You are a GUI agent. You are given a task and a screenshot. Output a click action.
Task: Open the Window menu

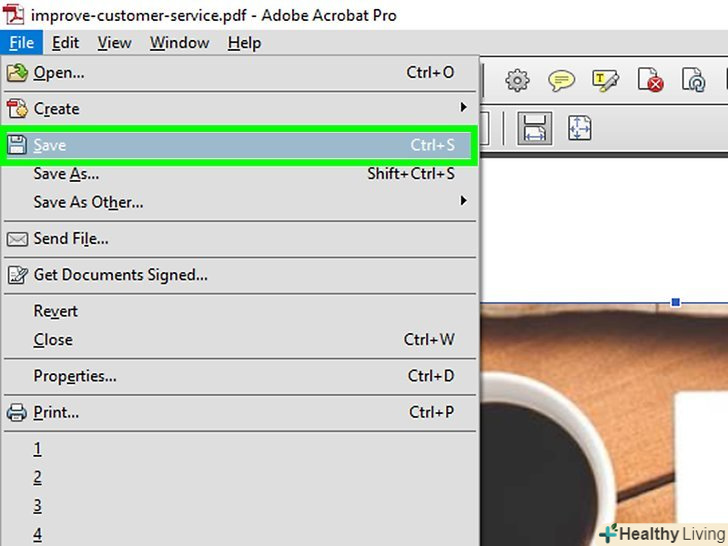179,43
